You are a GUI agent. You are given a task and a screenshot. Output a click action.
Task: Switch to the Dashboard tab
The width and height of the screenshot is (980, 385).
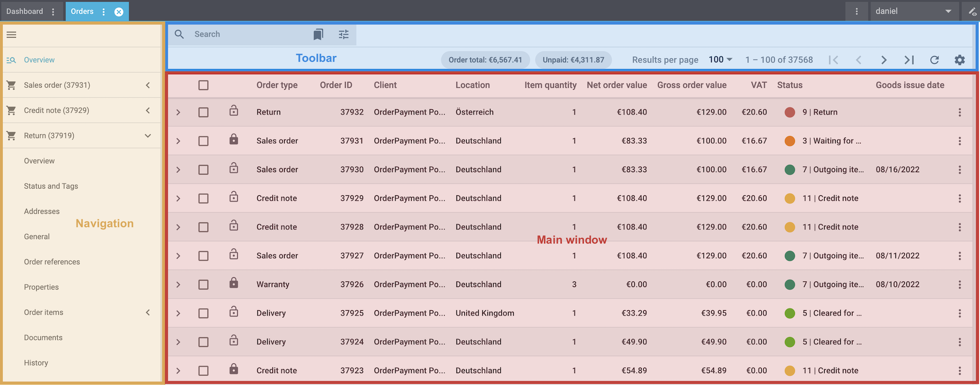[x=25, y=11]
